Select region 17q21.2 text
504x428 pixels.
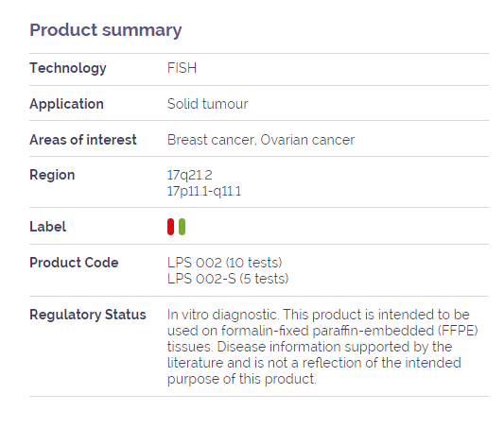pos(190,176)
